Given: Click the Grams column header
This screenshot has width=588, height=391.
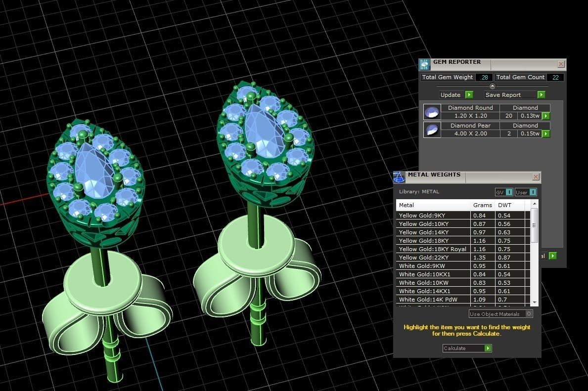Looking at the screenshot, I should 483,205.
